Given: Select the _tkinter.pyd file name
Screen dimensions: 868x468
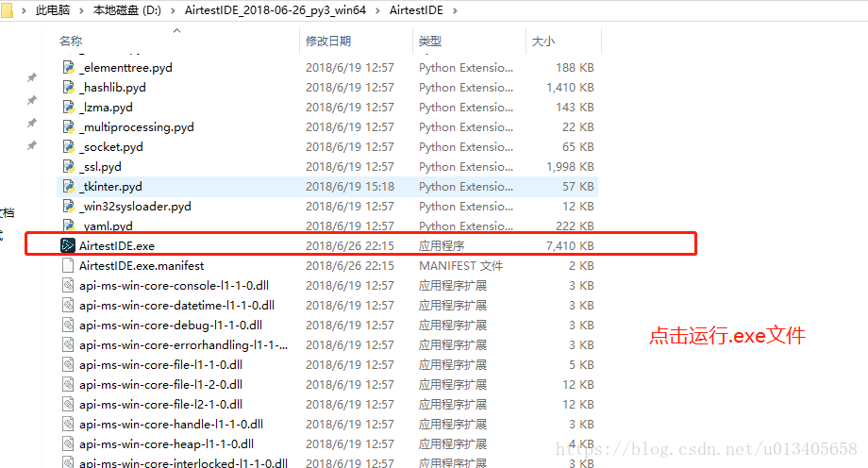Looking at the screenshot, I should 110,187.
